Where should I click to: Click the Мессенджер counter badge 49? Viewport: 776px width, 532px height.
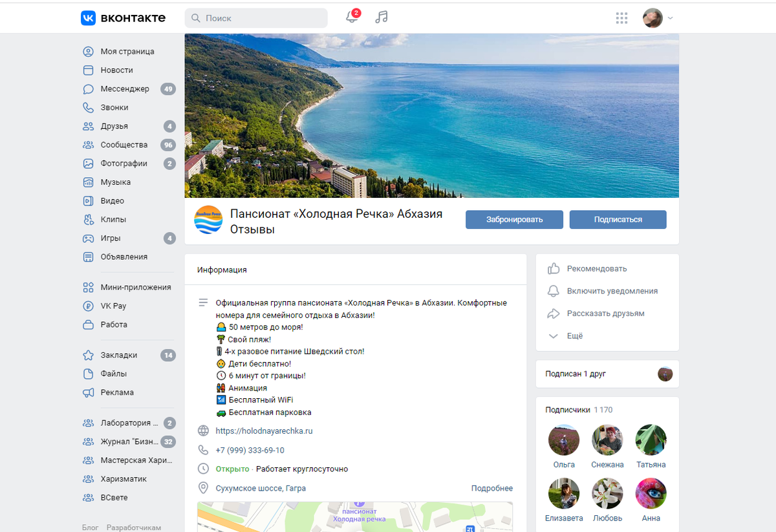pyautogui.click(x=168, y=89)
